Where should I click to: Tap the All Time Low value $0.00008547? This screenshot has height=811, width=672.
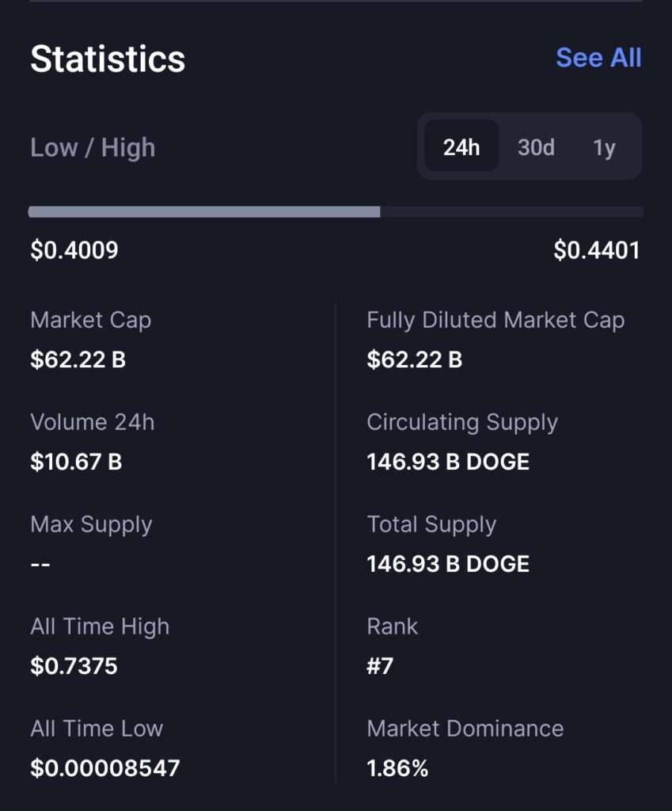105,767
